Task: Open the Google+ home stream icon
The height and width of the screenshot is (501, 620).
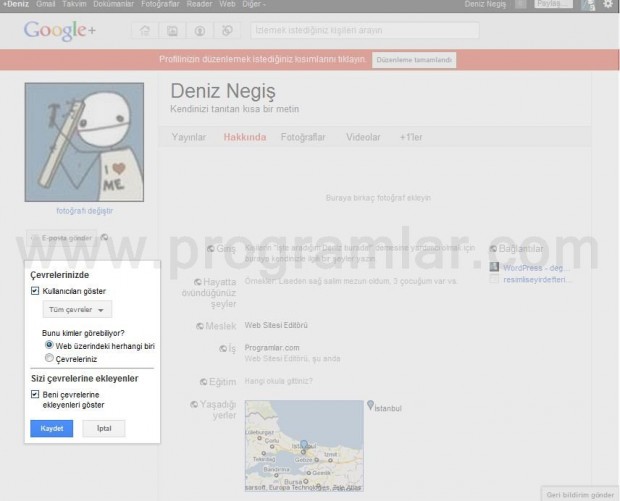Action: (145, 30)
